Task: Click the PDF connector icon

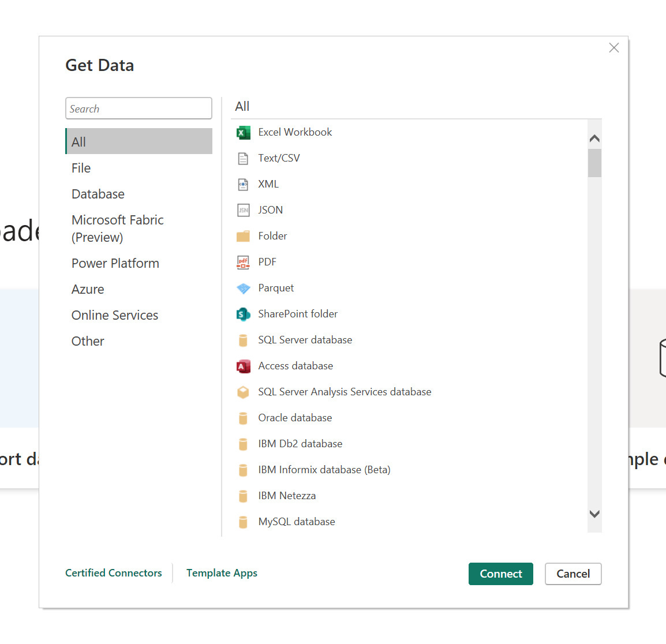Action: tap(243, 262)
